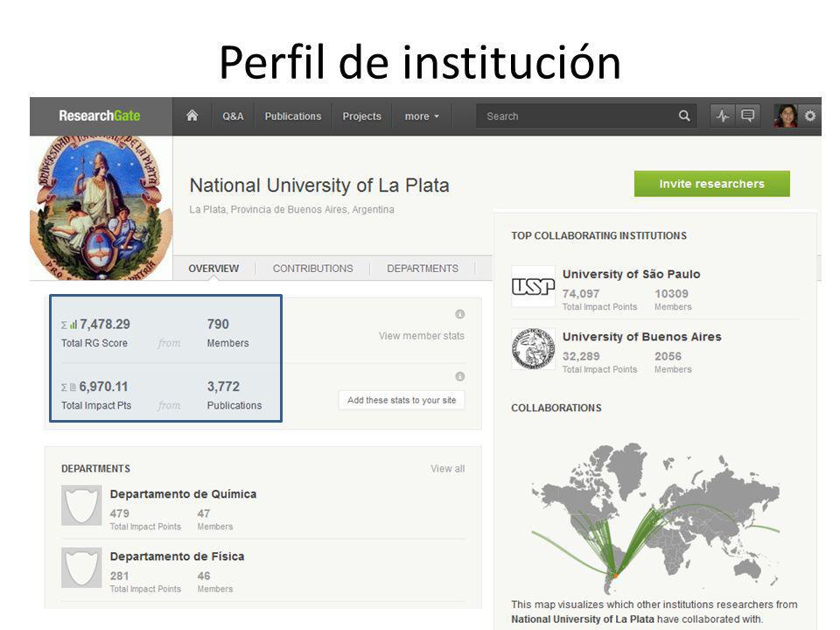Click the La Plata, Provincia de Buenos Aires location text

coord(291,209)
